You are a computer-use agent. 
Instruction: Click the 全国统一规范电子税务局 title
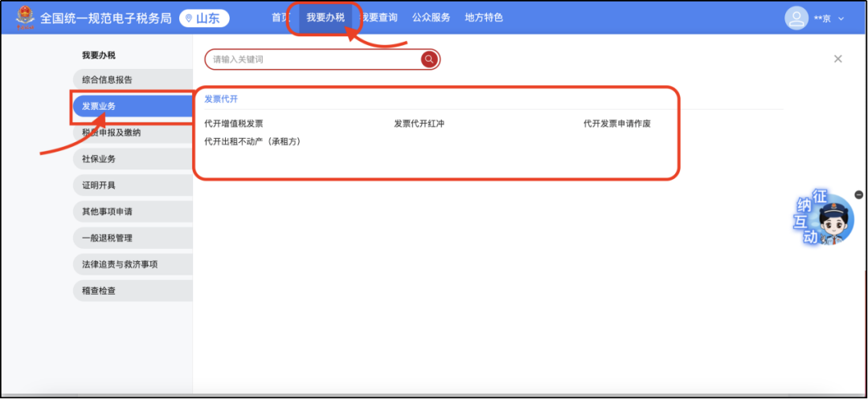pos(106,18)
